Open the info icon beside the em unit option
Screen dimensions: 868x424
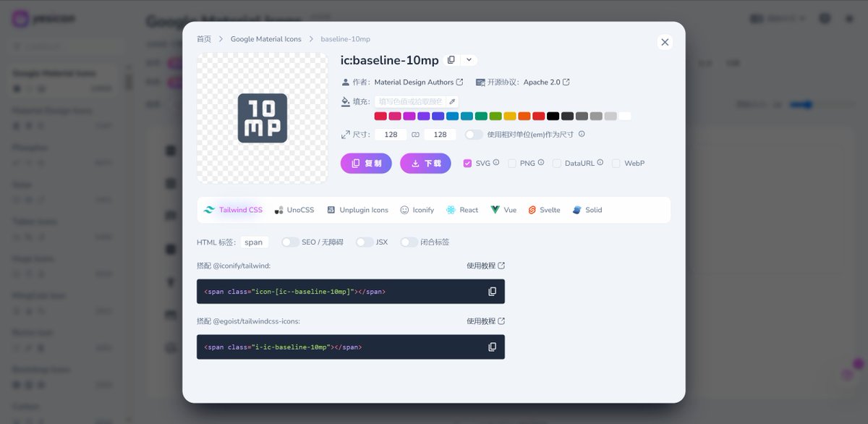coord(582,134)
